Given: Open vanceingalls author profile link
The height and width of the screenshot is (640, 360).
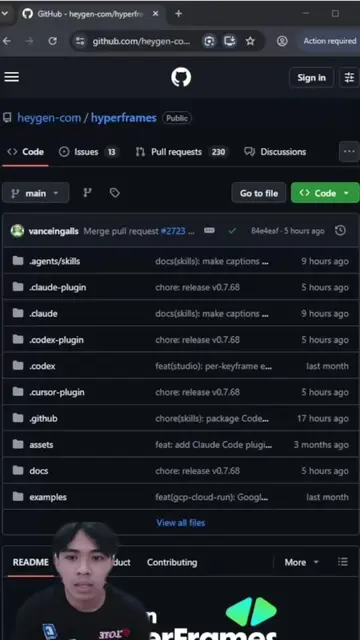Looking at the screenshot, I should tap(53, 231).
